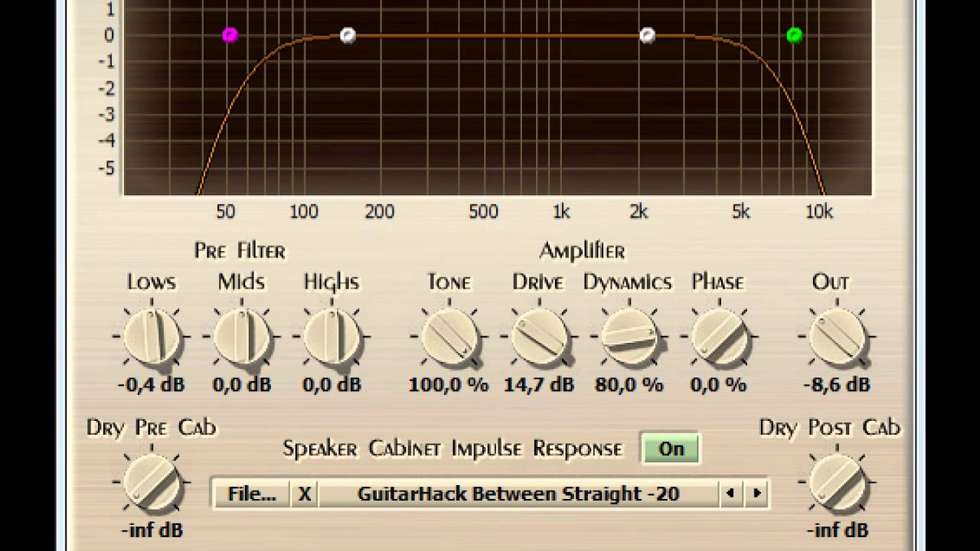Open the File... impulse browser button
The image size is (980, 551).
pyautogui.click(x=252, y=494)
